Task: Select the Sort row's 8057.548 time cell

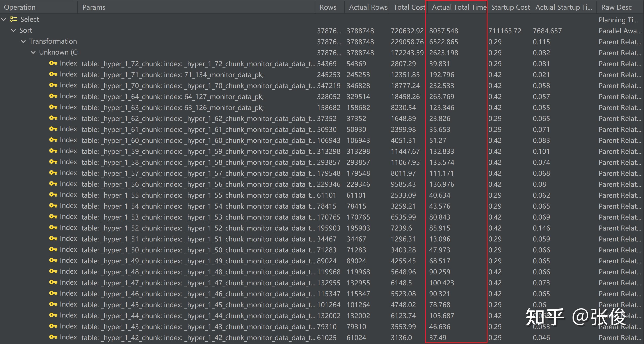Action: click(443, 31)
